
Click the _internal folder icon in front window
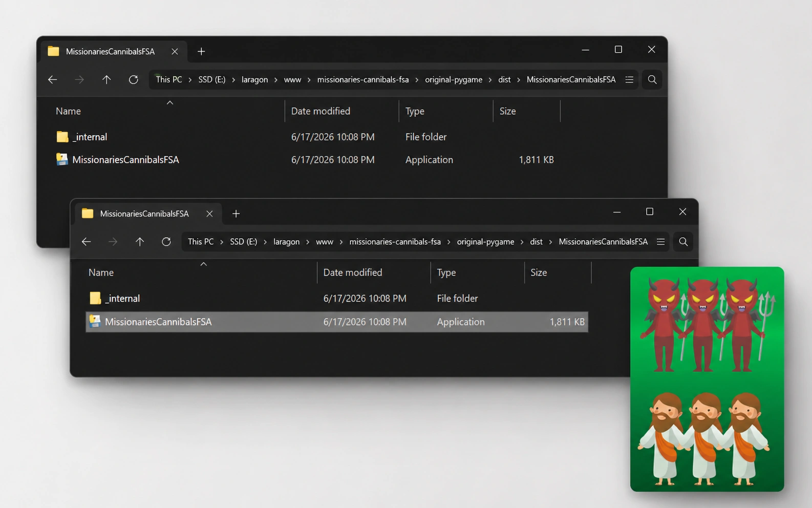tap(95, 298)
